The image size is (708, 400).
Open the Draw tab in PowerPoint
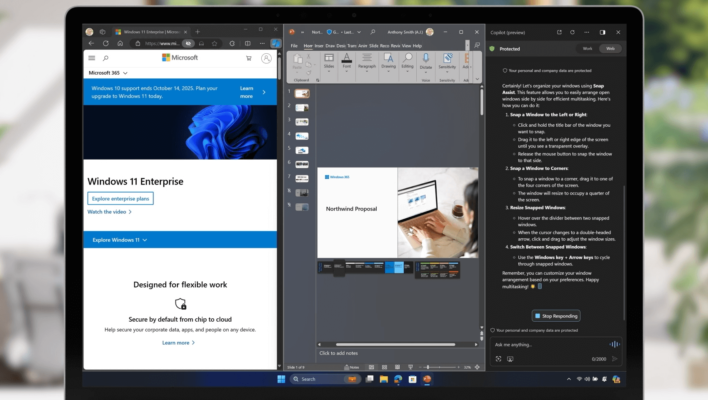coord(330,46)
